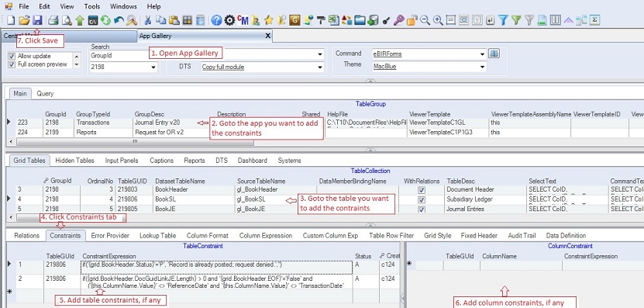Viewport: 644px width, 308px height.
Task: Click the Open folder toolbar icon
Action: [24, 20]
